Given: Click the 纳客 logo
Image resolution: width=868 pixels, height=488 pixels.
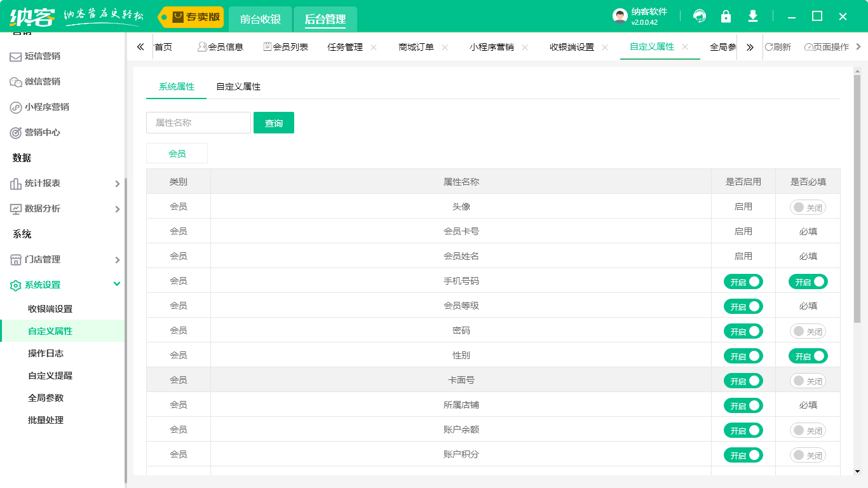Looking at the screenshot, I should click(x=32, y=17).
